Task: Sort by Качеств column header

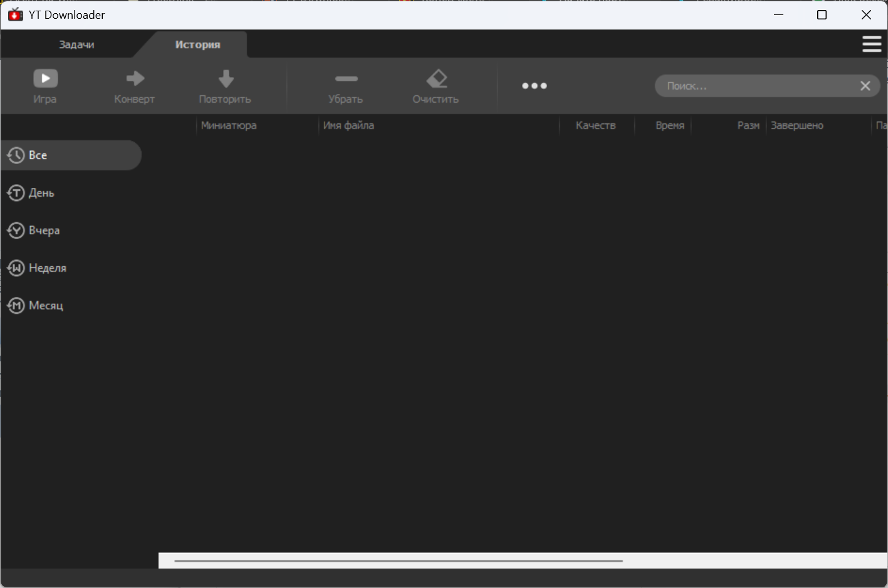Action: pyautogui.click(x=597, y=125)
